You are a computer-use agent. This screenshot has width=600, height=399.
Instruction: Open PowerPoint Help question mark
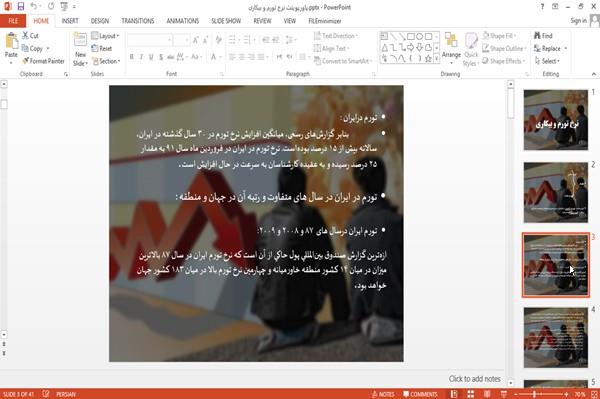(x=542, y=7)
